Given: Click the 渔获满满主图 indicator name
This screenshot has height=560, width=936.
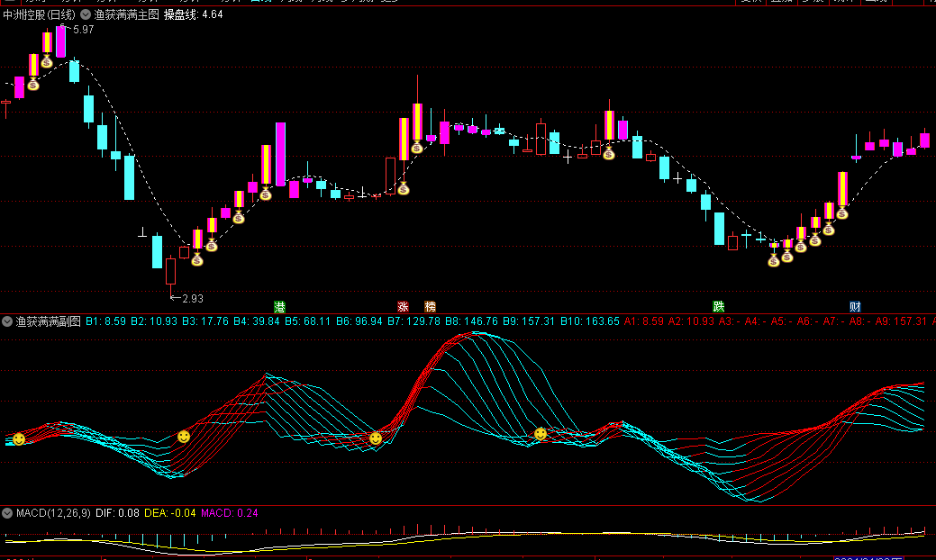Looking at the screenshot, I should coord(126,14).
